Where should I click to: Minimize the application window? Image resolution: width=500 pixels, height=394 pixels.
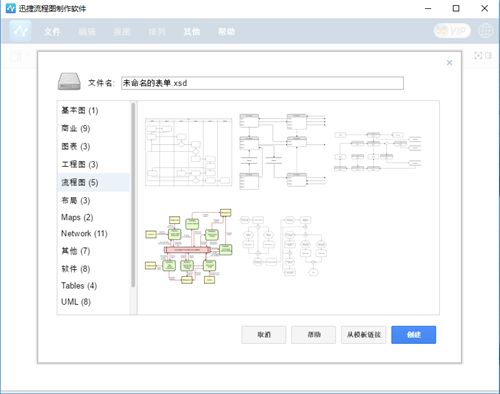(428, 8)
